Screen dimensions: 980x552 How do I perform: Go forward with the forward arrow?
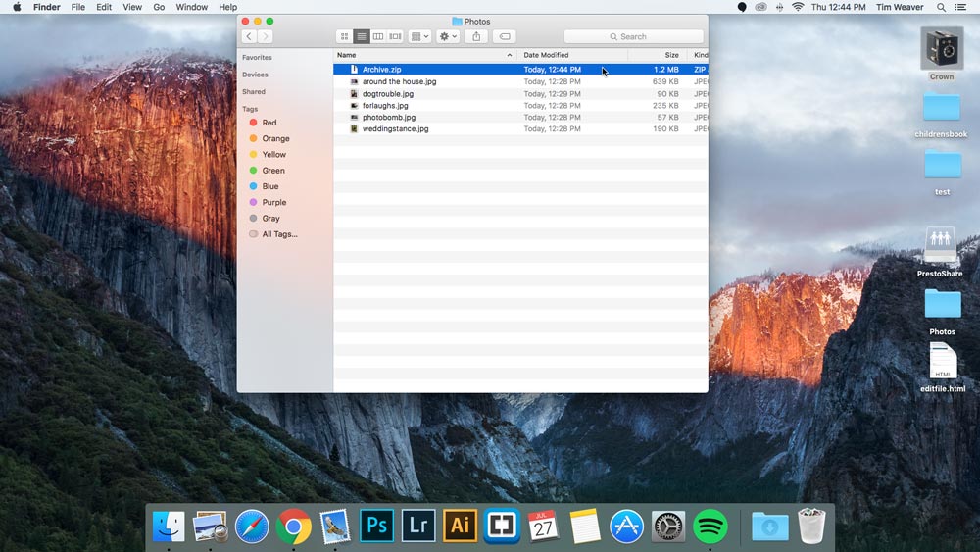point(265,37)
